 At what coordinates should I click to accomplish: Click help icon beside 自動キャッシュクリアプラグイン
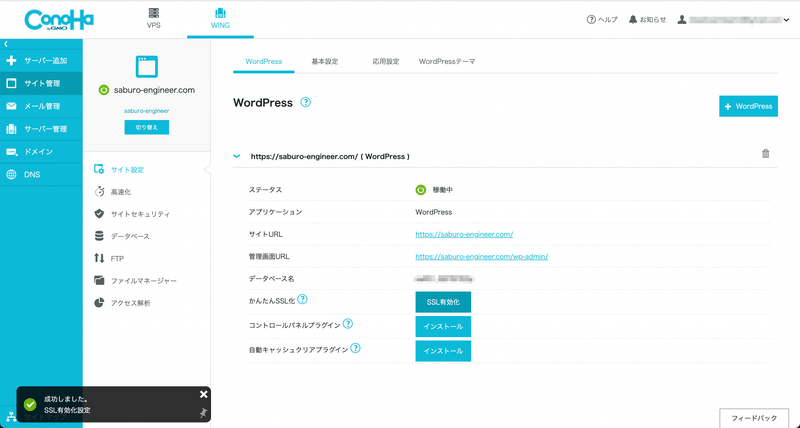pos(356,348)
